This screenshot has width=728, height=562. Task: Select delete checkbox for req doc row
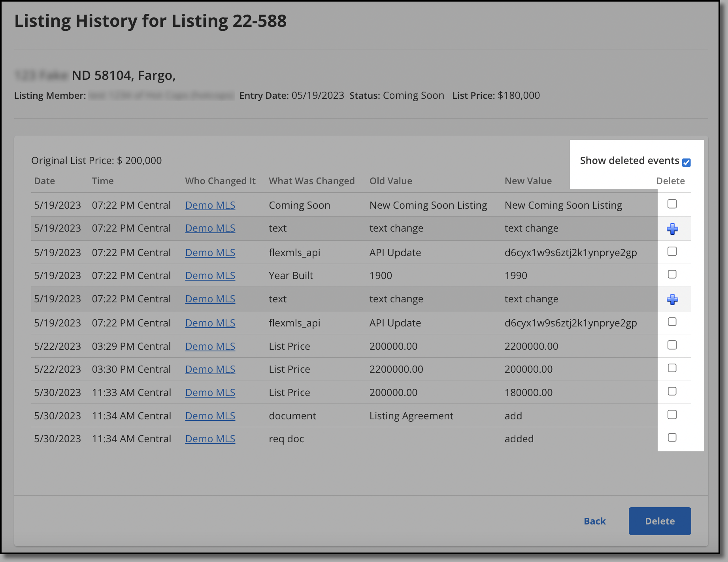(672, 438)
